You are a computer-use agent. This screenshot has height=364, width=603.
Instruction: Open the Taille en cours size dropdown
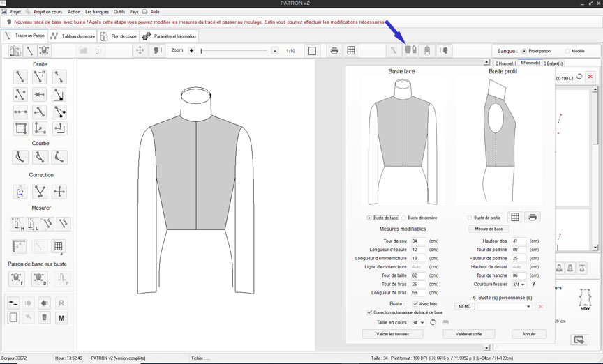click(x=419, y=323)
